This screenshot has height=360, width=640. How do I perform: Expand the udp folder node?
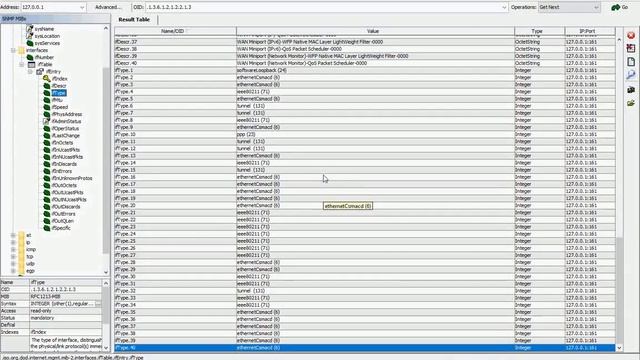point(13,264)
